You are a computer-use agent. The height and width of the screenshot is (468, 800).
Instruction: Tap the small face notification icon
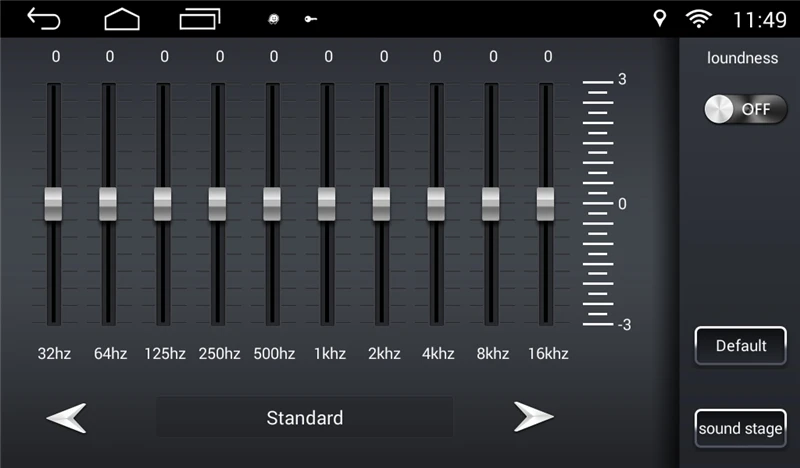coord(274,19)
